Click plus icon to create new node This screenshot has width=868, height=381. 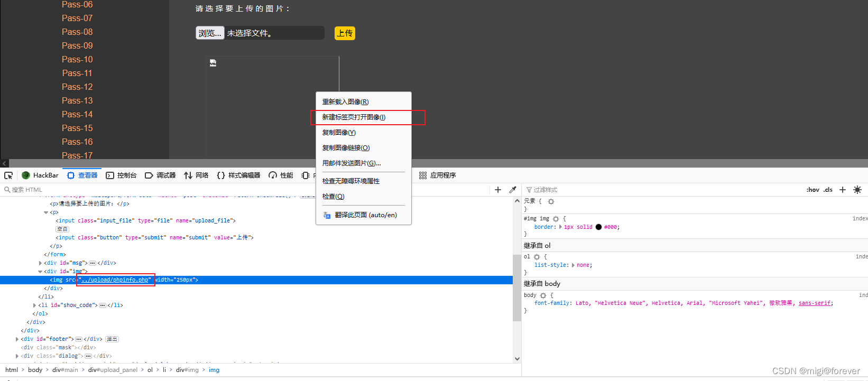coord(497,190)
